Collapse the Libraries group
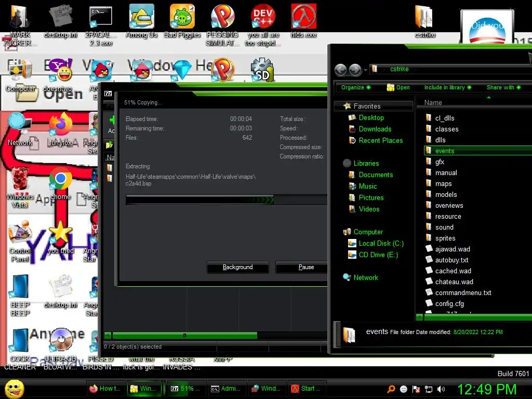 tap(366, 163)
